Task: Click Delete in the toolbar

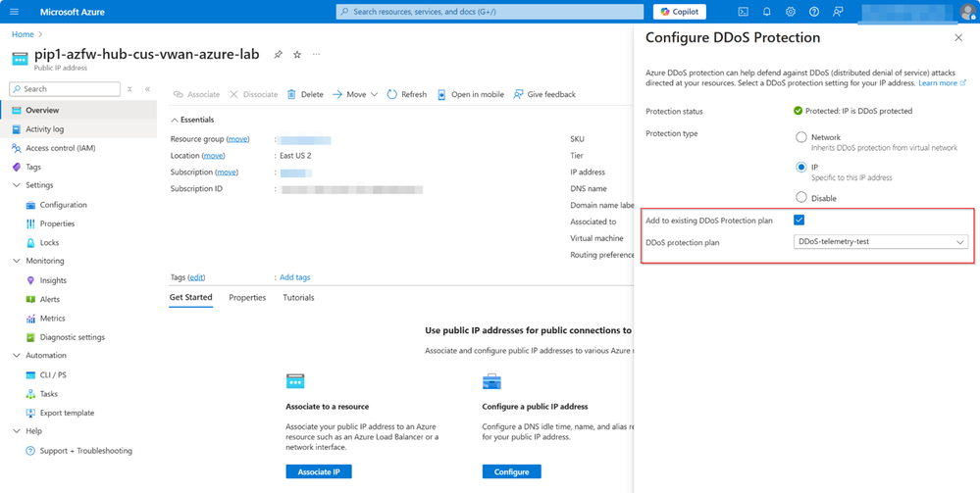Action: click(305, 94)
